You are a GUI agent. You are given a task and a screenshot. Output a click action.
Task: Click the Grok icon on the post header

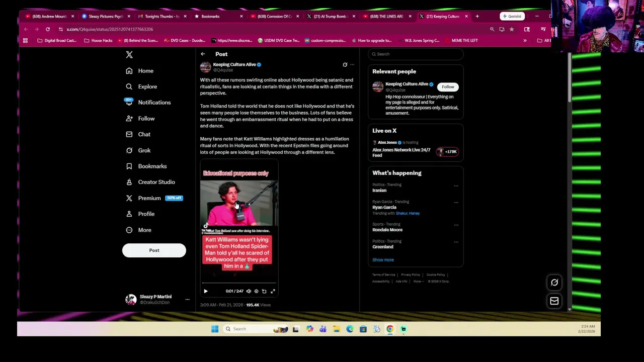345,65
